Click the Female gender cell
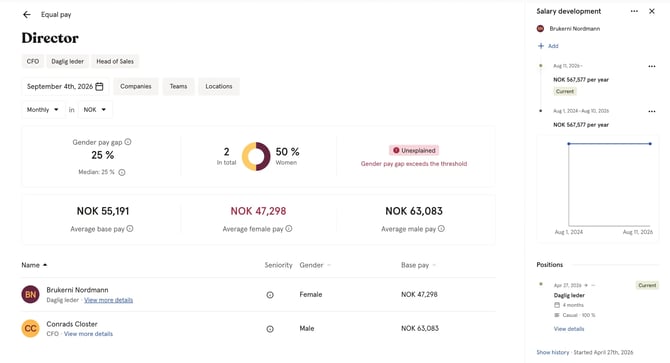Image resolution: width=670 pixels, height=363 pixels. pos(311,294)
